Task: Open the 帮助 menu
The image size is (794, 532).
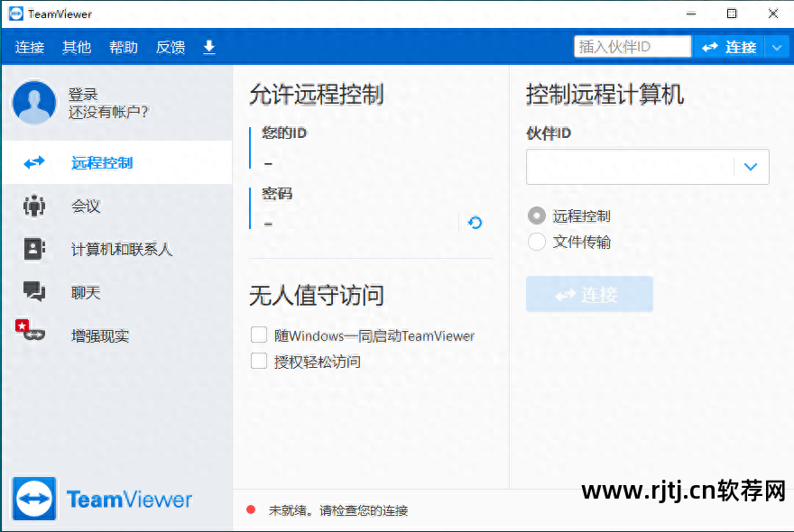Action: tap(124, 47)
